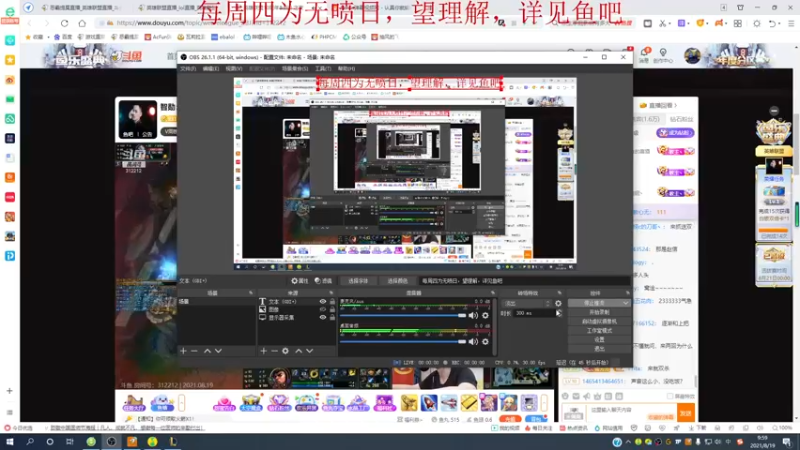Open Windows Start menu
The image size is (800, 450).
click(9, 442)
